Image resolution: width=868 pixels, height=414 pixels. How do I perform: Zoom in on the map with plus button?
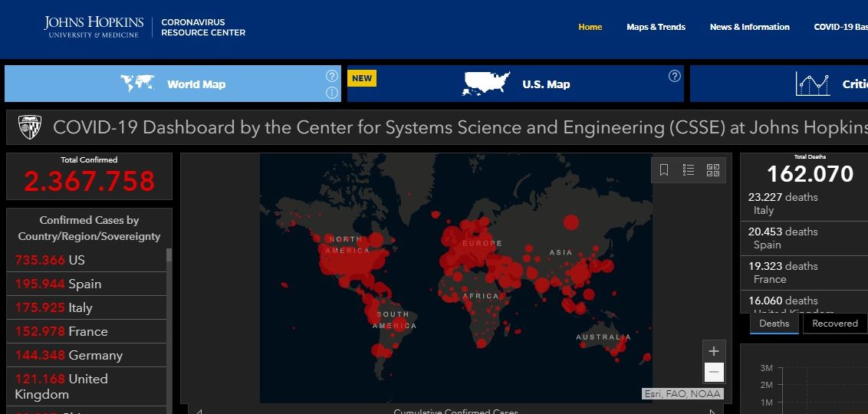click(x=714, y=351)
